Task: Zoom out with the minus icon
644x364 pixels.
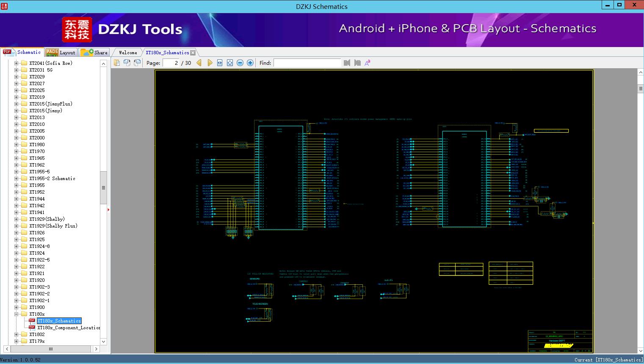Action: click(240, 63)
